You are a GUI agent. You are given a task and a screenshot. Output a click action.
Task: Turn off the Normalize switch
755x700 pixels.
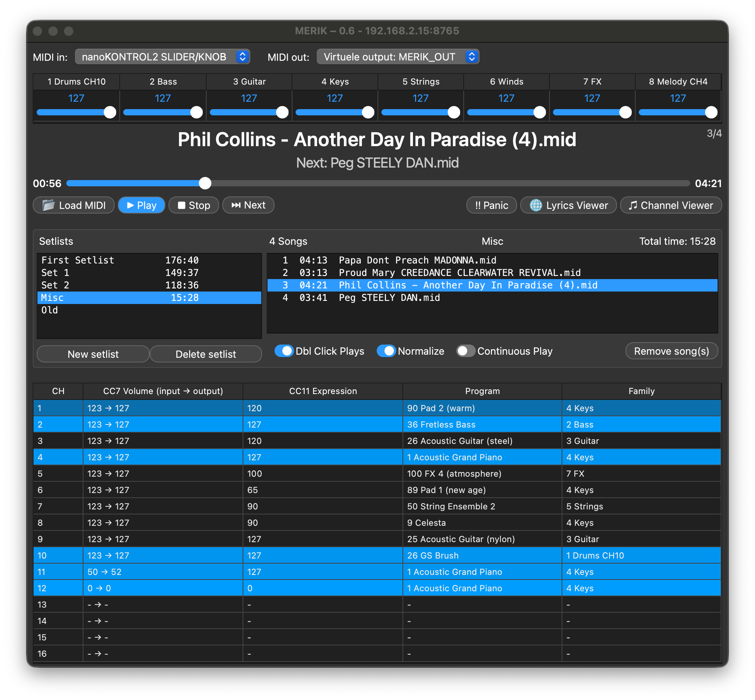coord(387,351)
